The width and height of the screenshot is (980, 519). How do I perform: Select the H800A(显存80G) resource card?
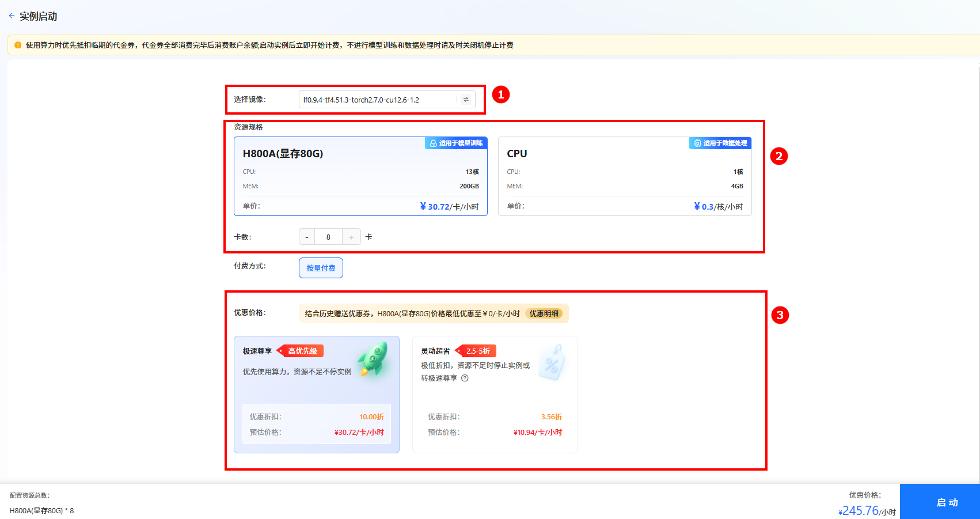[x=360, y=176]
